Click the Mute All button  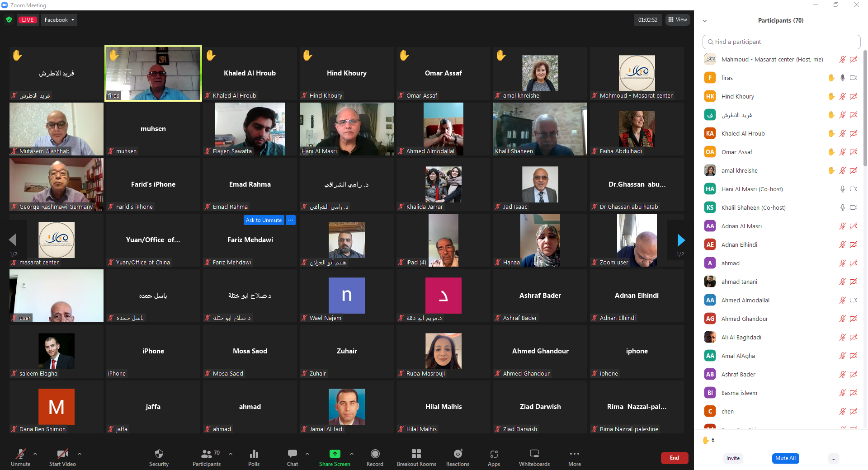[785, 458]
